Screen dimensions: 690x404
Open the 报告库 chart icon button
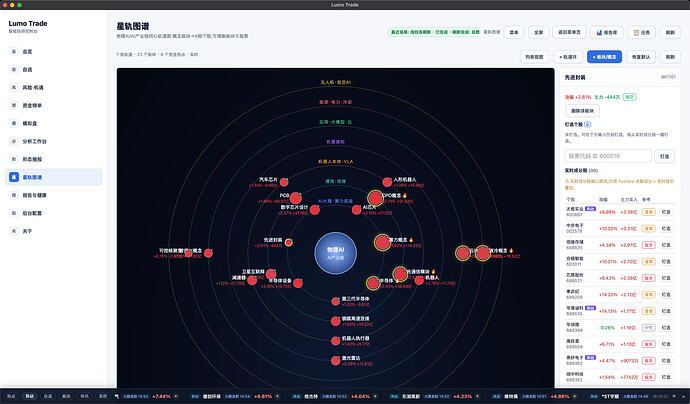pos(606,32)
